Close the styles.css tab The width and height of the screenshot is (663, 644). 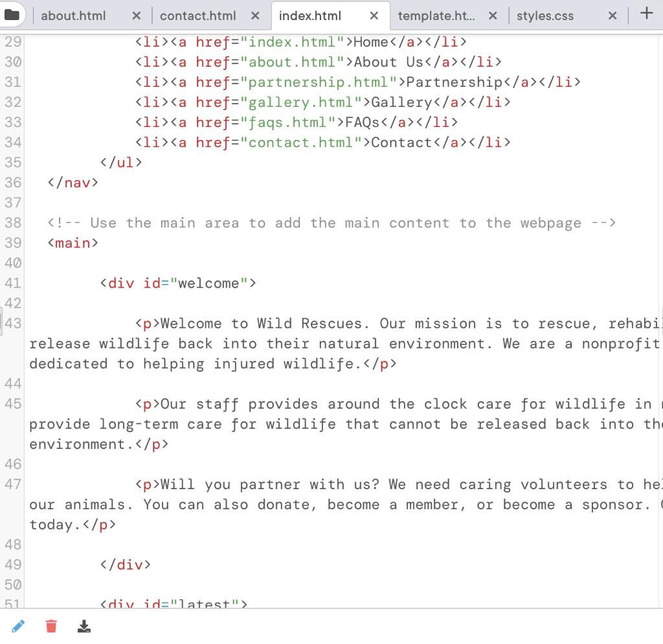(x=612, y=16)
